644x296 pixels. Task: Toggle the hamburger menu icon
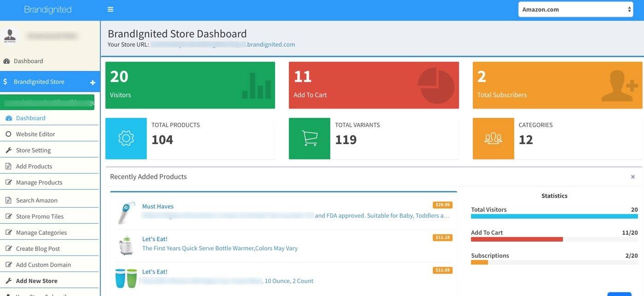coord(110,9)
